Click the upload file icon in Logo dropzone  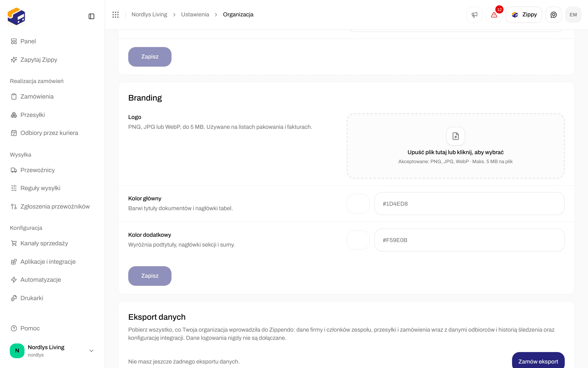click(455, 136)
